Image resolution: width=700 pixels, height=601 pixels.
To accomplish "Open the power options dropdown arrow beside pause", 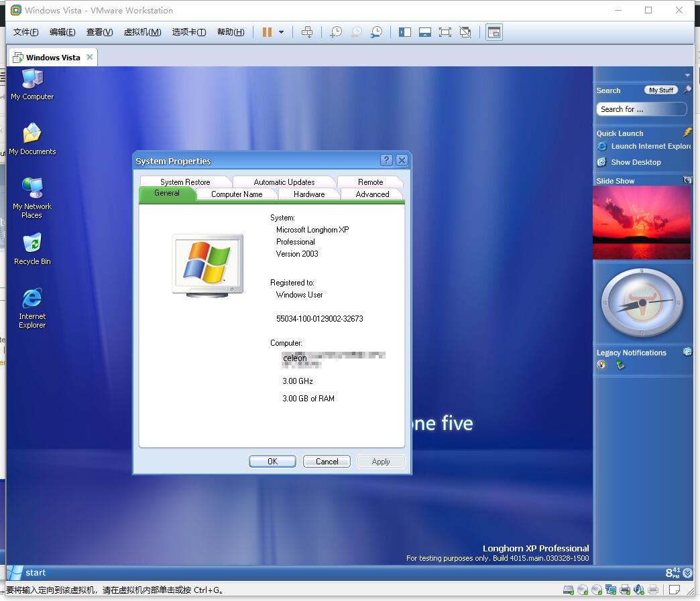I will [281, 32].
